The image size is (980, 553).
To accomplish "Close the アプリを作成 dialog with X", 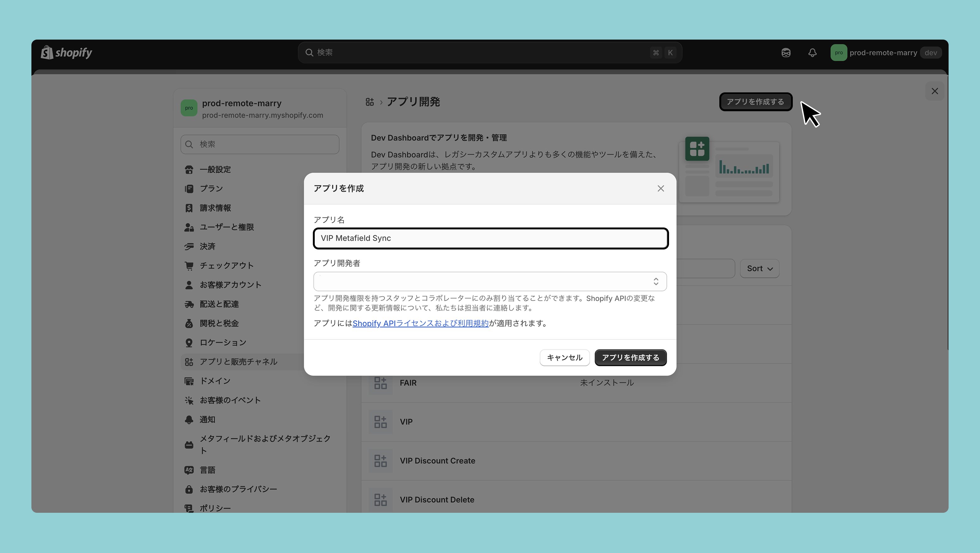I will point(661,189).
